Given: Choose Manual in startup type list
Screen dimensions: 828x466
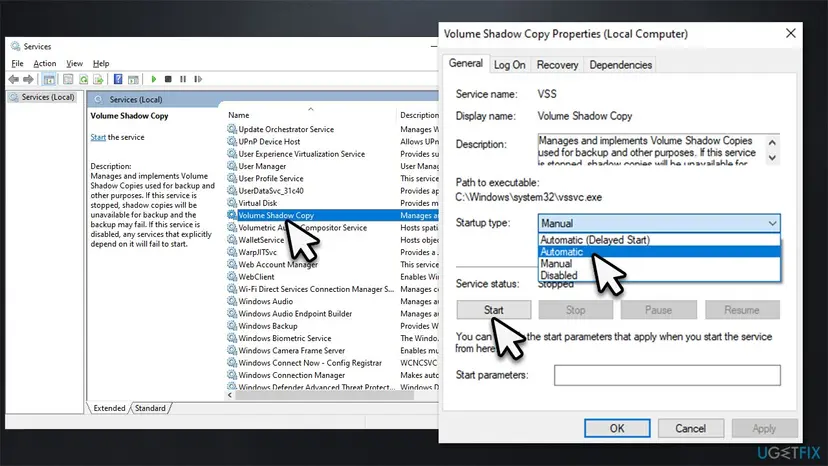Looking at the screenshot, I should [658, 263].
